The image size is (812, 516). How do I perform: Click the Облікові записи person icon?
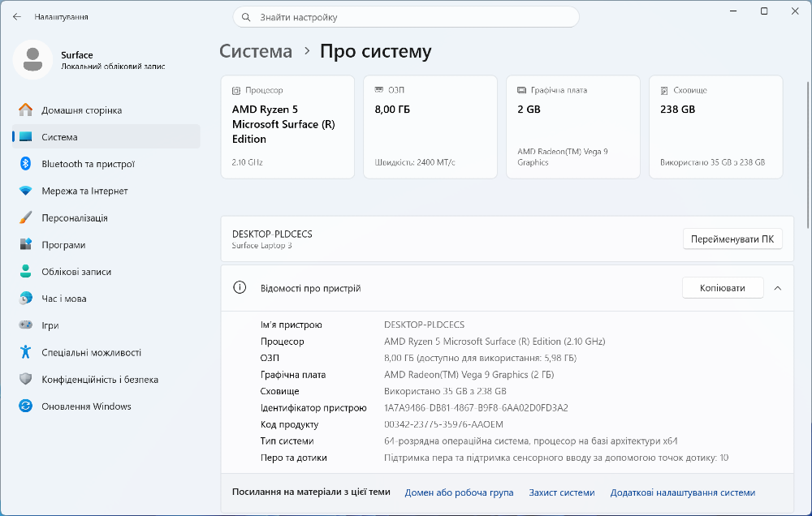pos(25,271)
